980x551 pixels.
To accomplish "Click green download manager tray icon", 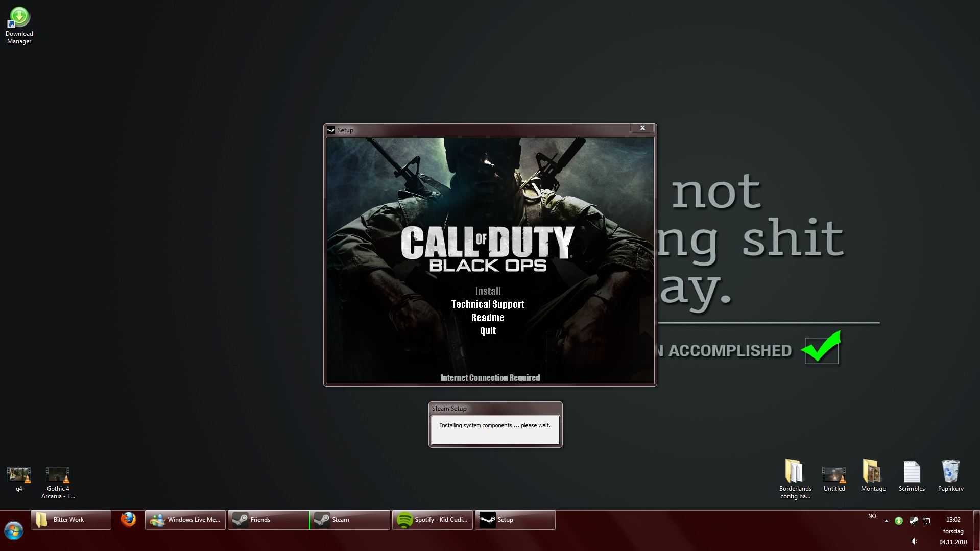I will 899,521.
